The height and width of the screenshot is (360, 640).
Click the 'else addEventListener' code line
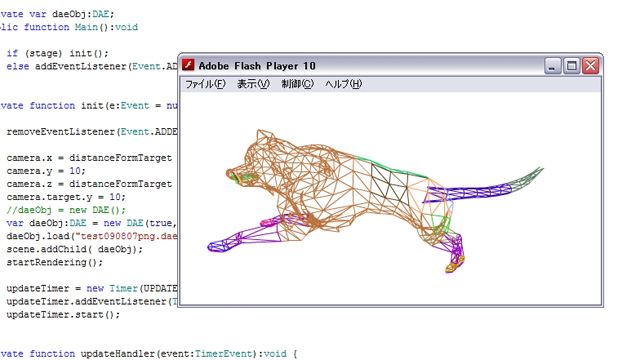92,67
